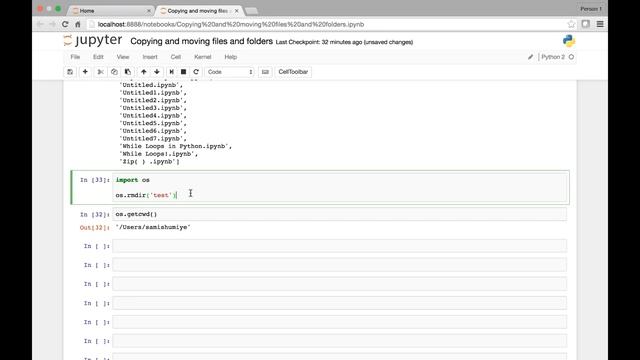Go forward in the browser
The image size is (640, 360).
tap(52, 24)
